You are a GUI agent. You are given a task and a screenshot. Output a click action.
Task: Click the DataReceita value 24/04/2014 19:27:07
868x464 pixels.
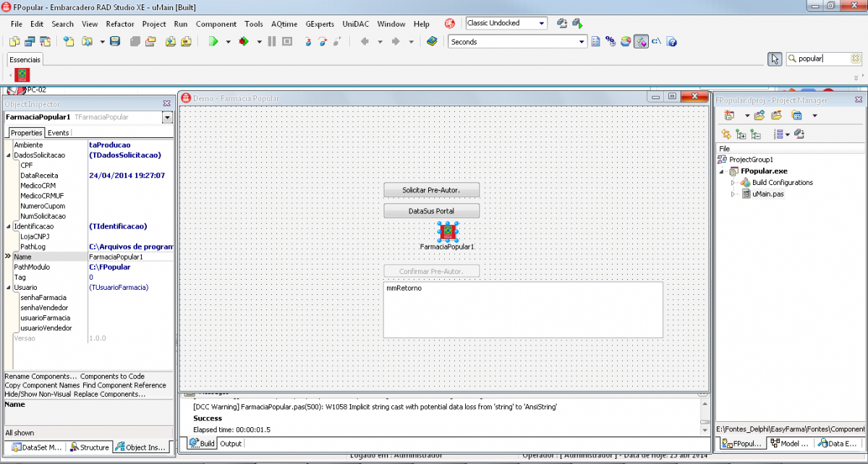pyautogui.click(x=127, y=176)
